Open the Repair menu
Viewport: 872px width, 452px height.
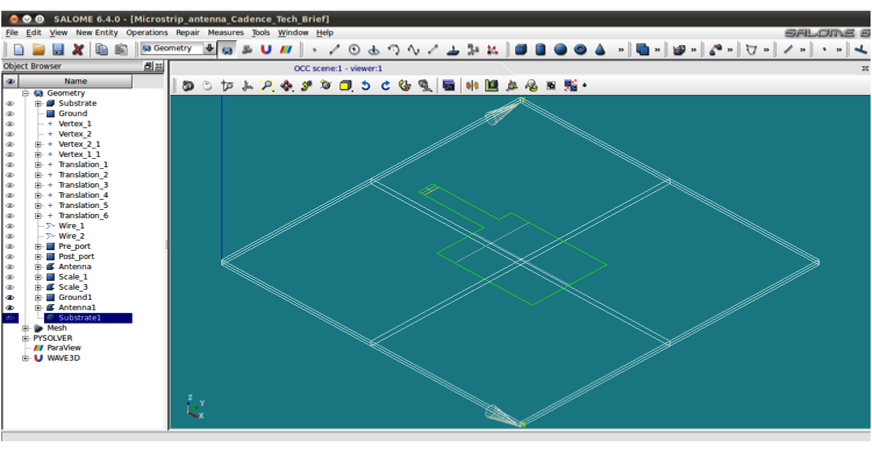(187, 33)
